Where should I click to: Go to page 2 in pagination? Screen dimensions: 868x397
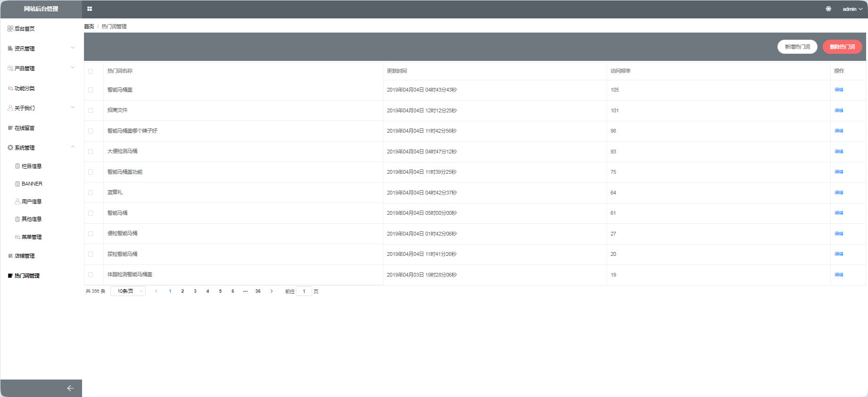(x=183, y=291)
